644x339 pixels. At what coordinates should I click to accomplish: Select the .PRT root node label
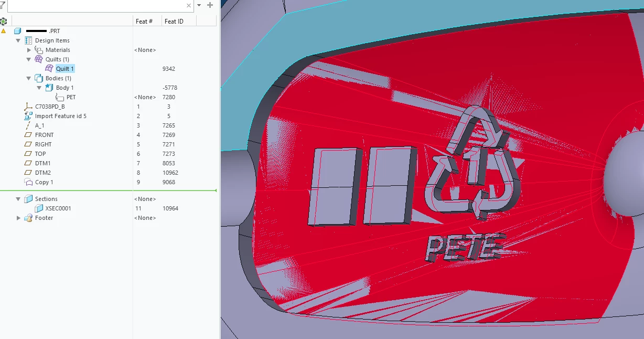pyautogui.click(x=42, y=31)
